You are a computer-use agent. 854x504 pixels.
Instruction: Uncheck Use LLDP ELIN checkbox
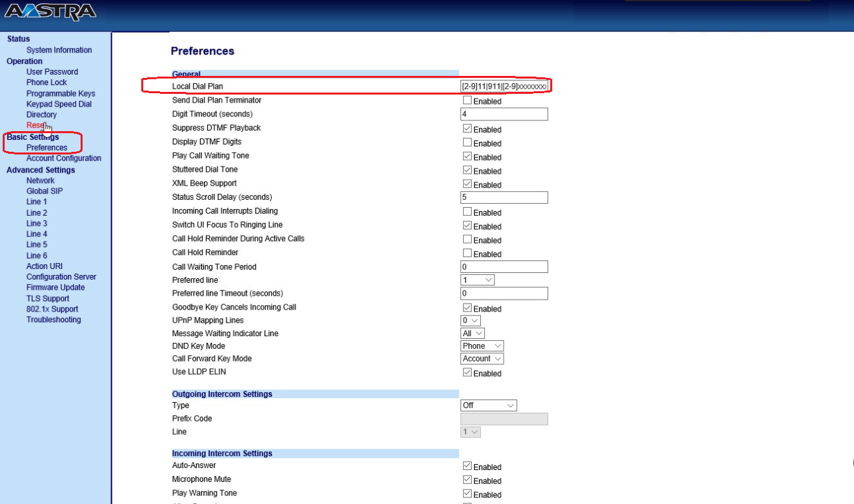click(468, 373)
